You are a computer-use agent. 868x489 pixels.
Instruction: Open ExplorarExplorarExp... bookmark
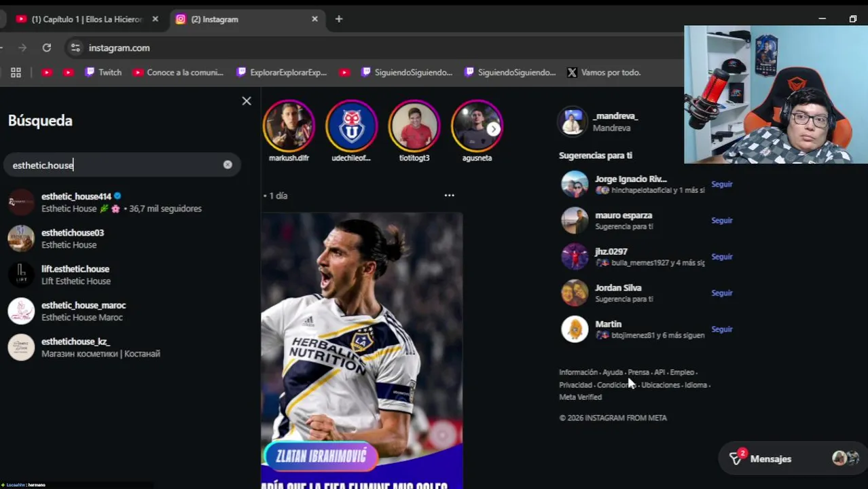click(281, 73)
